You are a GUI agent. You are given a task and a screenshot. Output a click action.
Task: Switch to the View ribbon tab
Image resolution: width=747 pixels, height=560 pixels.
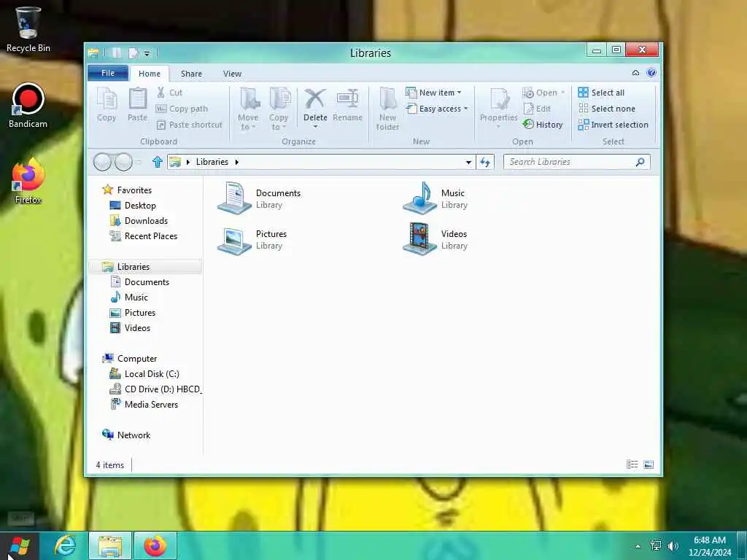coord(232,74)
